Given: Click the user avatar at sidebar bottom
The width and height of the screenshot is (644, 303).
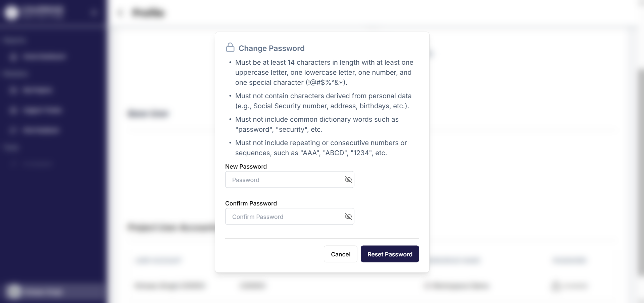Looking at the screenshot, I should 14,292.
